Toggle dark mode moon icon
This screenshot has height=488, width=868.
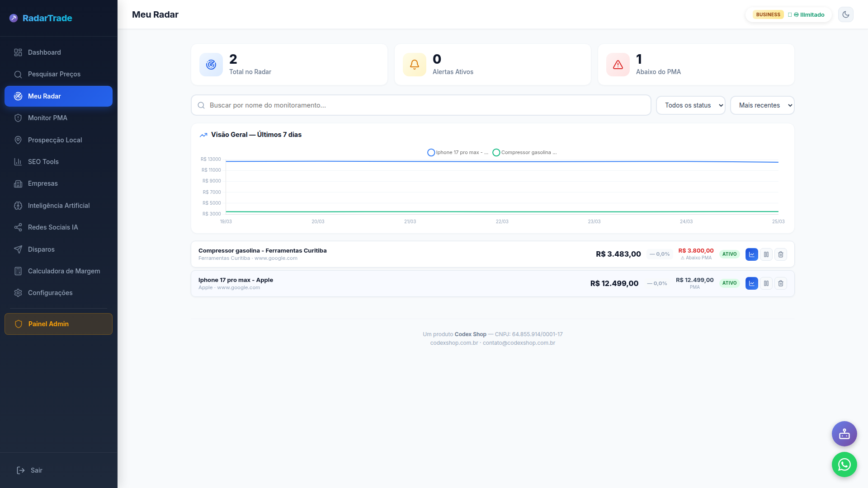(845, 14)
